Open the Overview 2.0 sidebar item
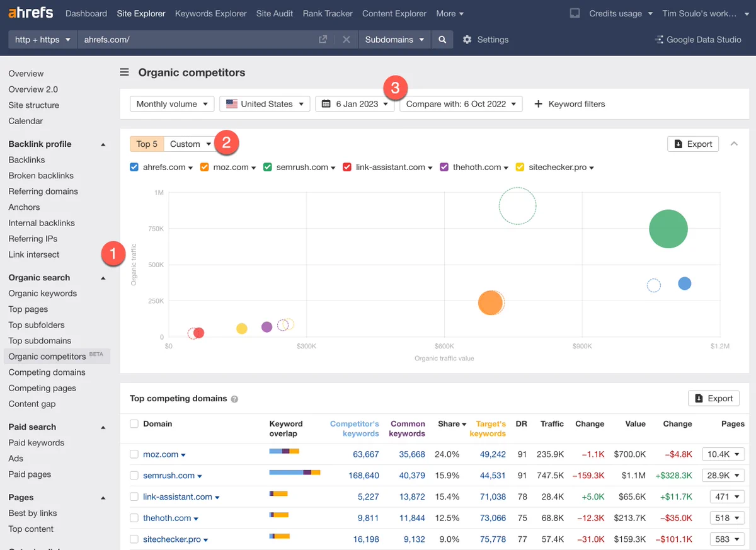 pyautogui.click(x=33, y=89)
